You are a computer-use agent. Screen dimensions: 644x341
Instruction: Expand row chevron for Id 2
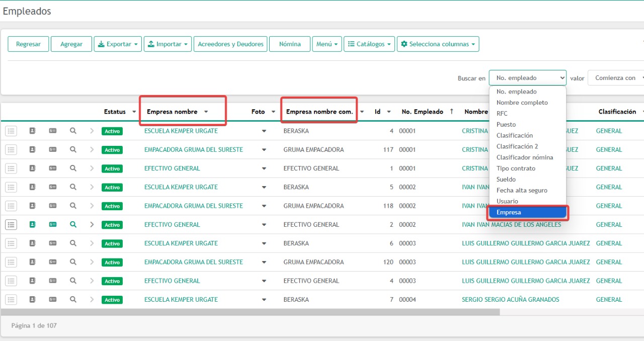pos(92,224)
